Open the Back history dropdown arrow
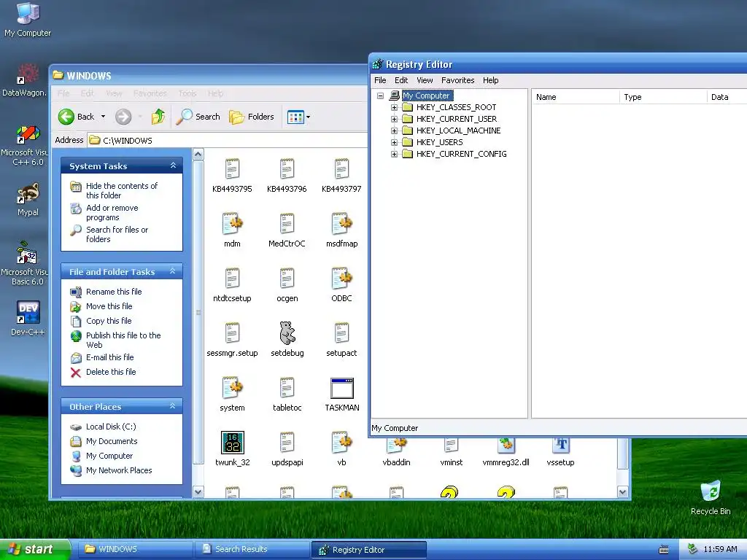The image size is (747, 560). point(103,117)
